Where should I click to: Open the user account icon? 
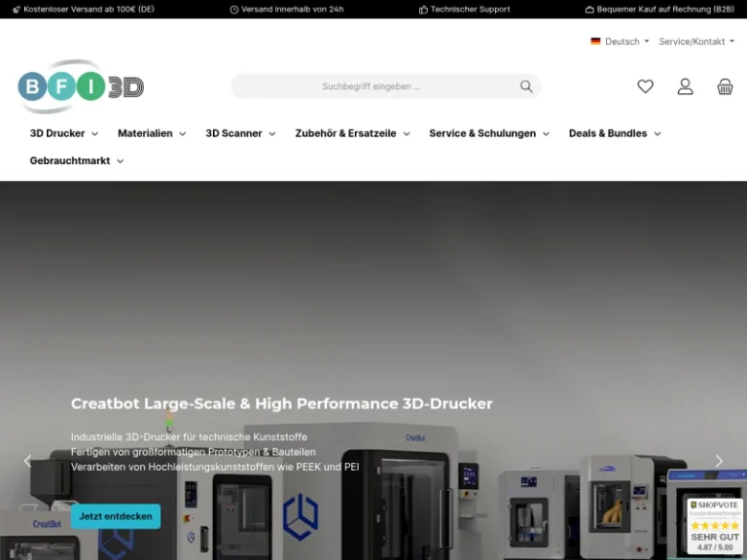(x=685, y=87)
